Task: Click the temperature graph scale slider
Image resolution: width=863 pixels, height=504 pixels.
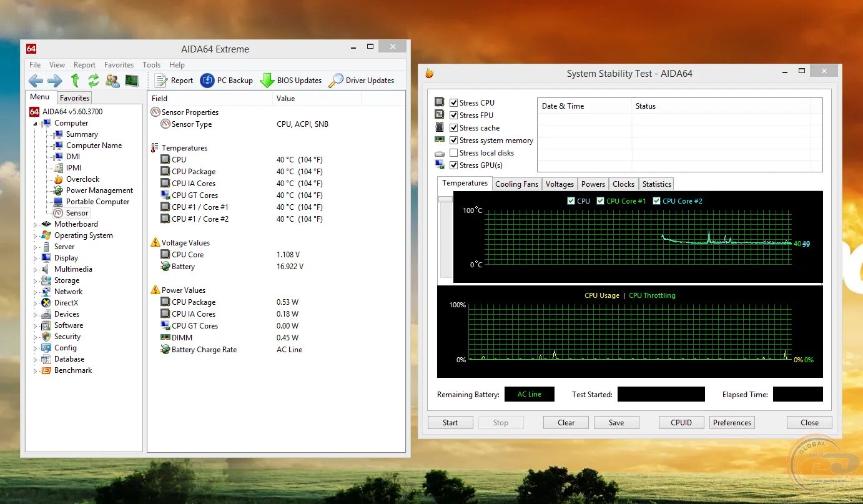Action: pyautogui.click(x=445, y=199)
